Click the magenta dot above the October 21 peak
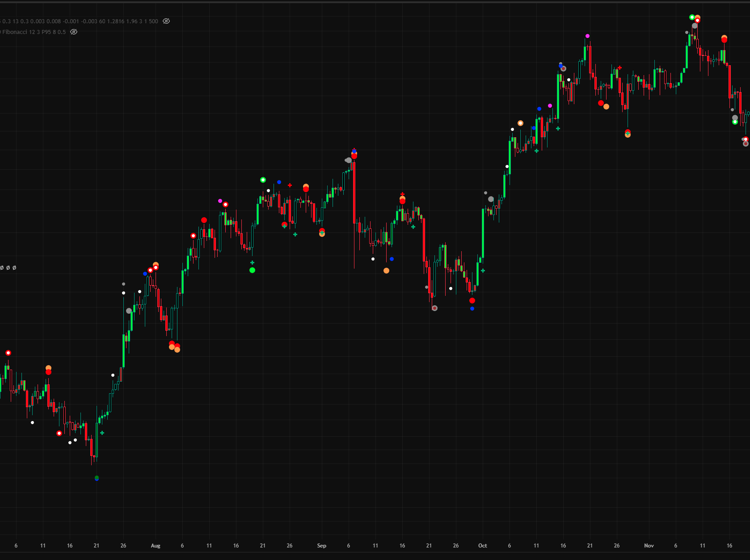750x560 pixels. point(587,36)
